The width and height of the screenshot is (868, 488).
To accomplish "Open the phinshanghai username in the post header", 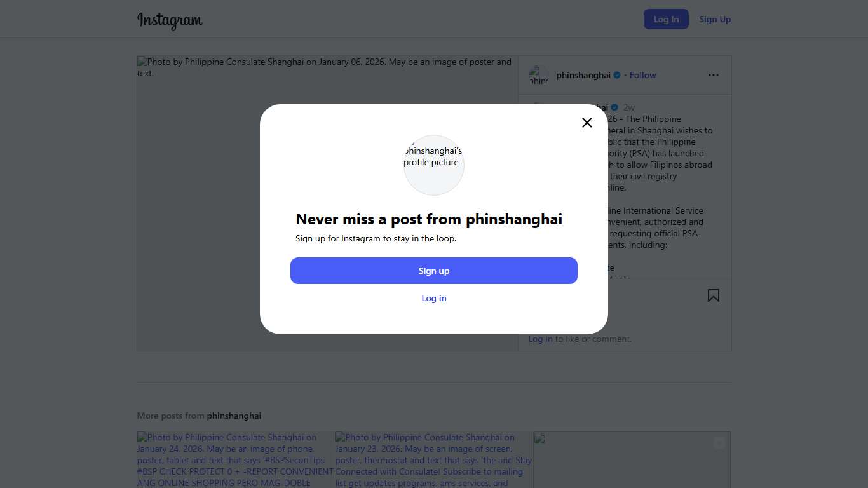I will [583, 75].
